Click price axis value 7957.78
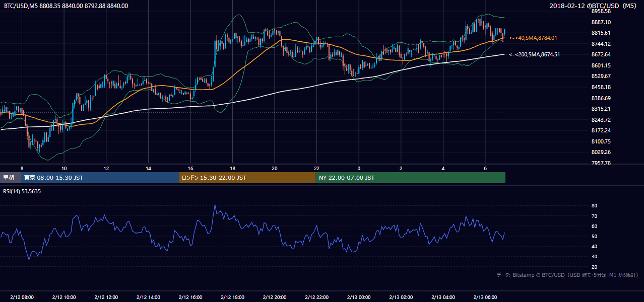 (601, 163)
